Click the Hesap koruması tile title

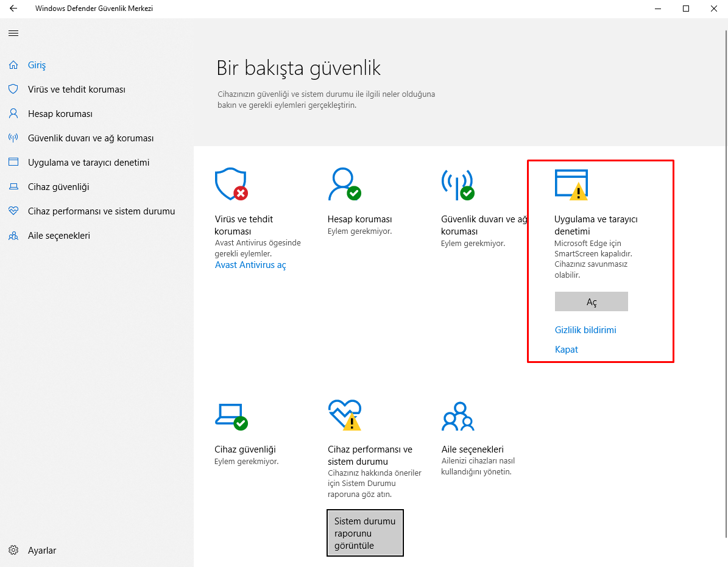[360, 219]
